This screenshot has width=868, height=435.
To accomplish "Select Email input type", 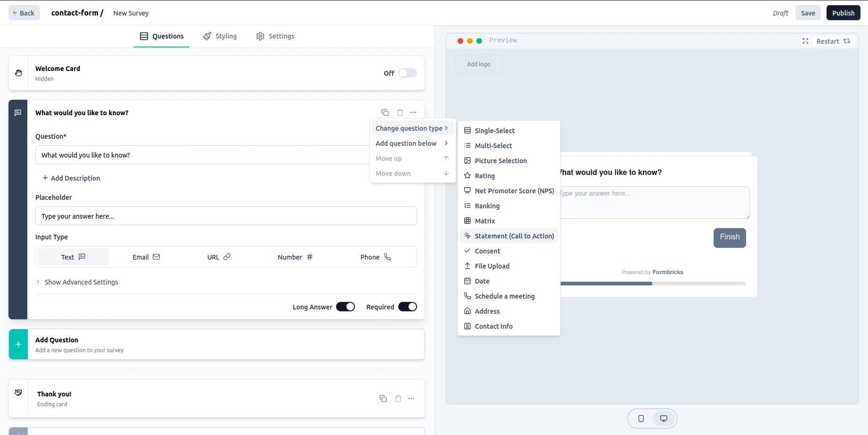I will pyautogui.click(x=146, y=257).
